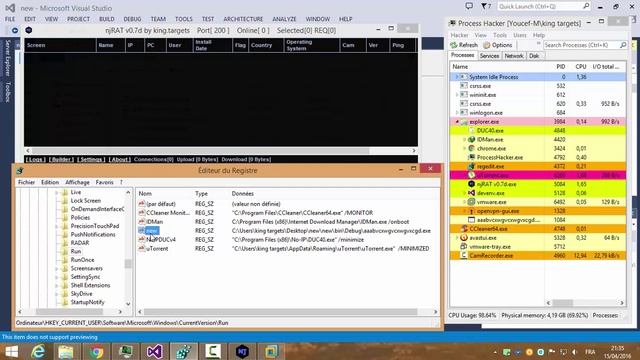Image resolution: width=640 pixels, height=360 pixels.
Task: Expand the Live registry key
Action: pyautogui.click(x=57, y=192)
